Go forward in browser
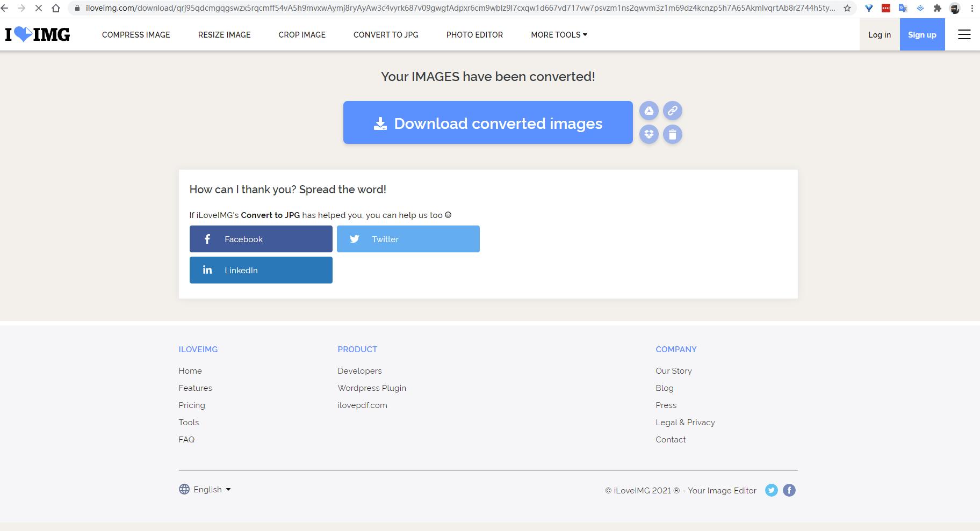 click(x=21, y=8)
